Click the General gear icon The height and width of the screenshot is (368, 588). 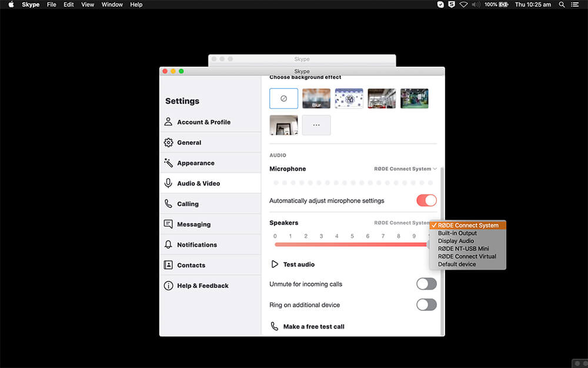tap(168, 142)
